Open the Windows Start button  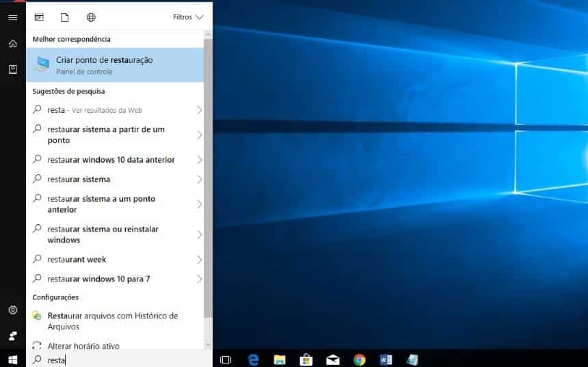point(13,360)
